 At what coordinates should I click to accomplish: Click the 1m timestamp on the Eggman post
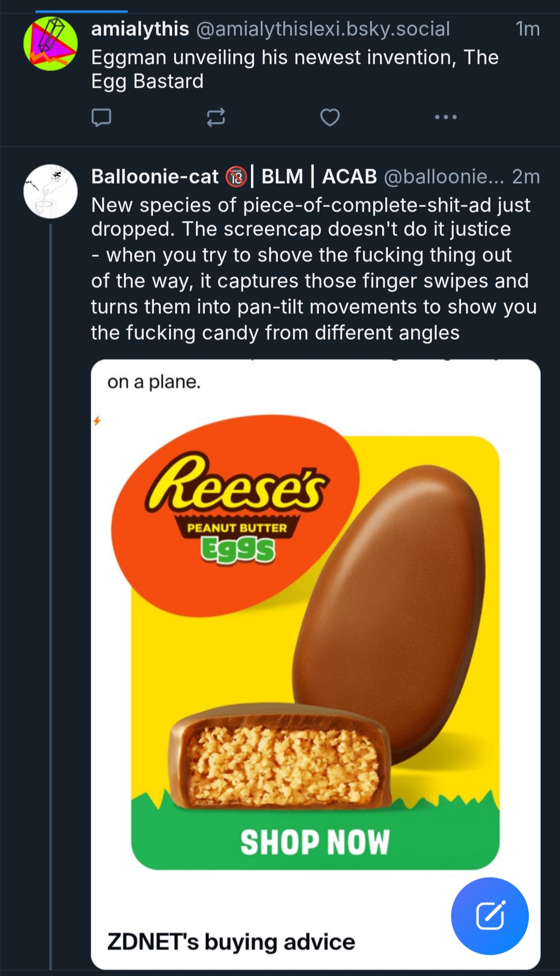coord(527,29)
